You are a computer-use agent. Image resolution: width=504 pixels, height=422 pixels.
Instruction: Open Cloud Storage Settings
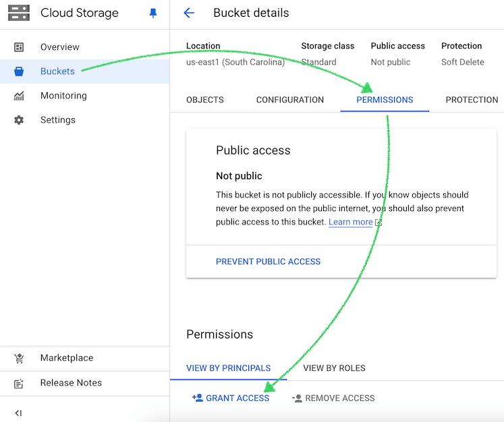tap(57, 120)
